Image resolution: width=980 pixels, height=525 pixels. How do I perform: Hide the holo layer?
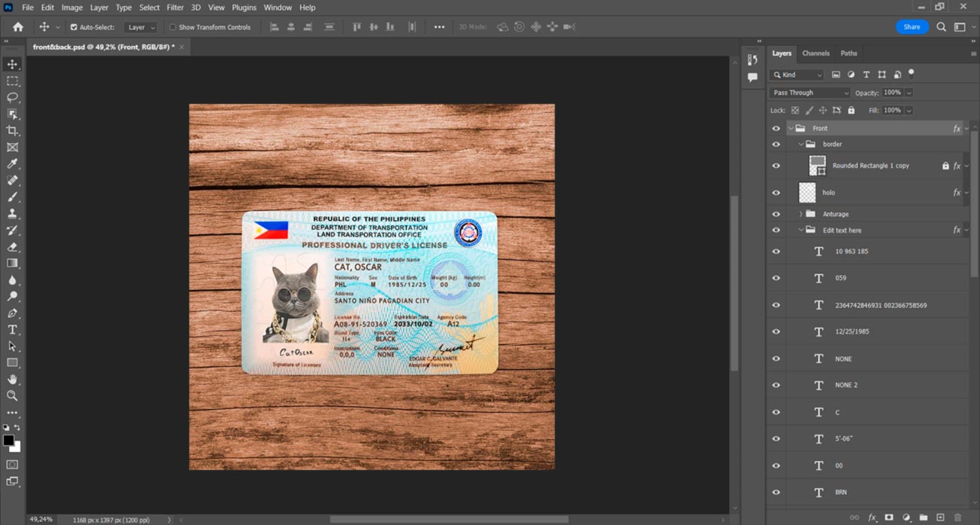(x=776, y=193)
